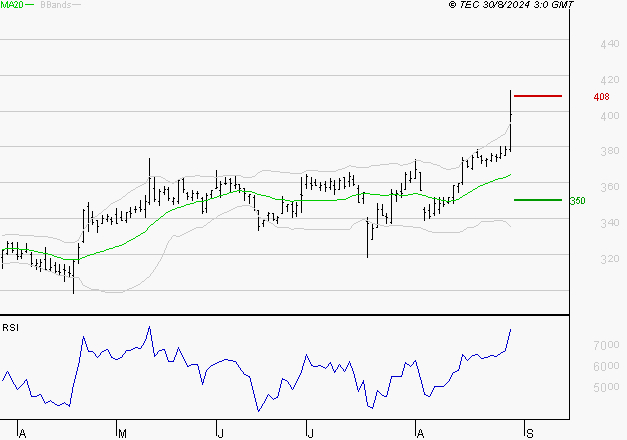Click the MA20 legend label
Image resolution: width=627 pixels, height=440 pixels.
point(12,5)
